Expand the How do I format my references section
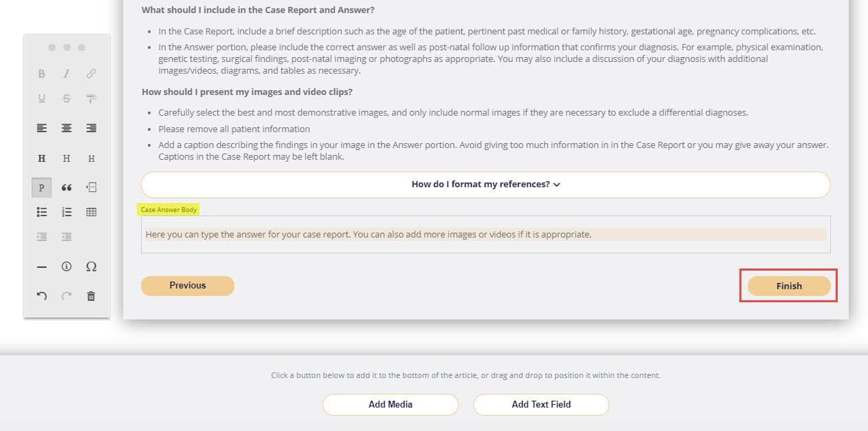The width and height of the screenshot is (868, 431). click(486, 185)
